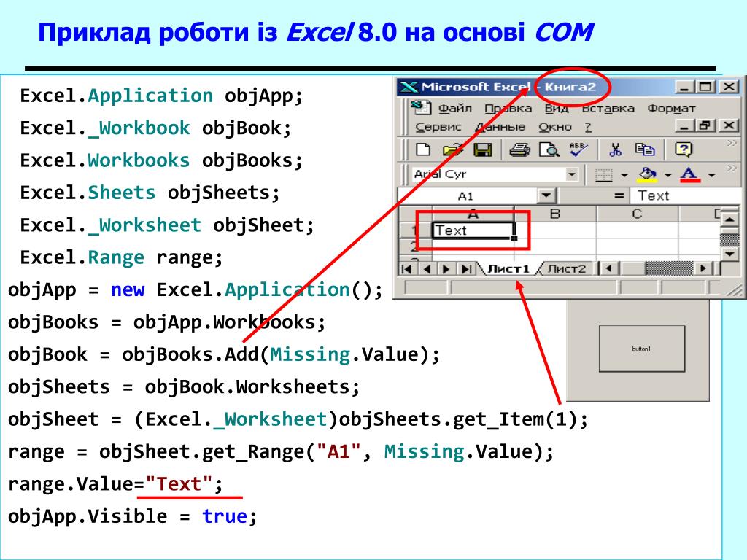Switch to the Лист1 sheet tab
This screenshot has width=747, height=560.
pyautogui.click(x=508, y=268)
